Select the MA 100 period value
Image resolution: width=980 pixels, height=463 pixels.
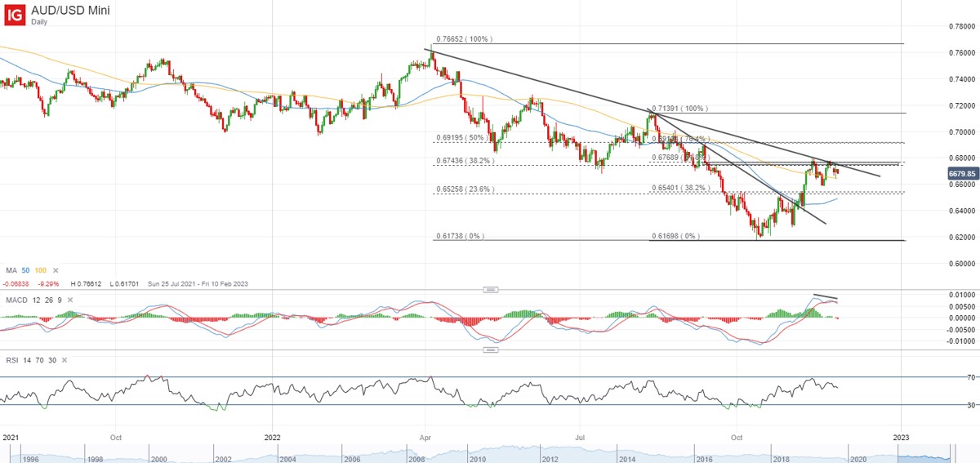click(x=42, y=272)
